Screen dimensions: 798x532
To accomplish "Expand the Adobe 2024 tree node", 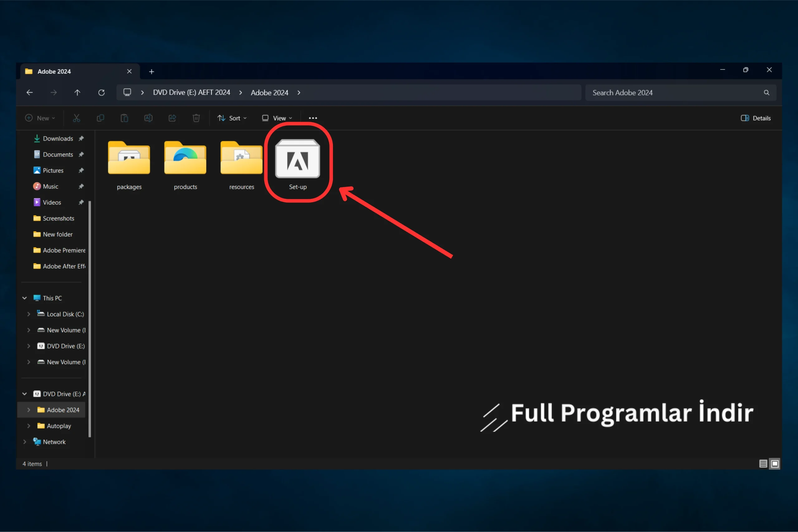I will 29,410.
